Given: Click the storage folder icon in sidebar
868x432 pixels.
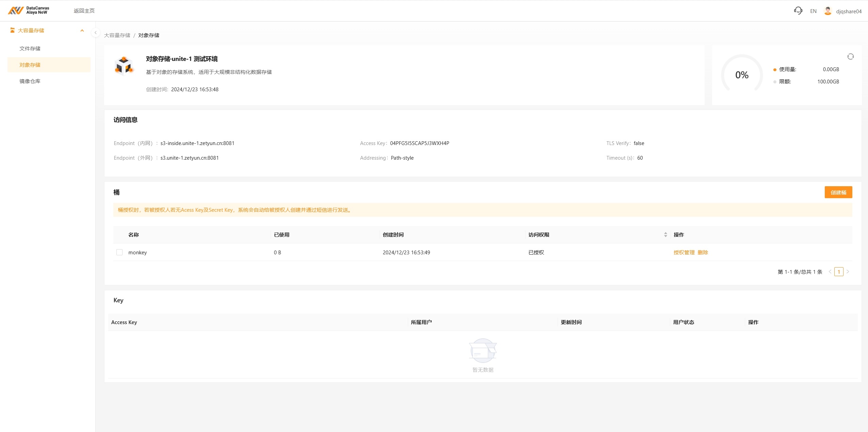Looking at the screenshot, I should pyautogui.click(x=13, y=30).
